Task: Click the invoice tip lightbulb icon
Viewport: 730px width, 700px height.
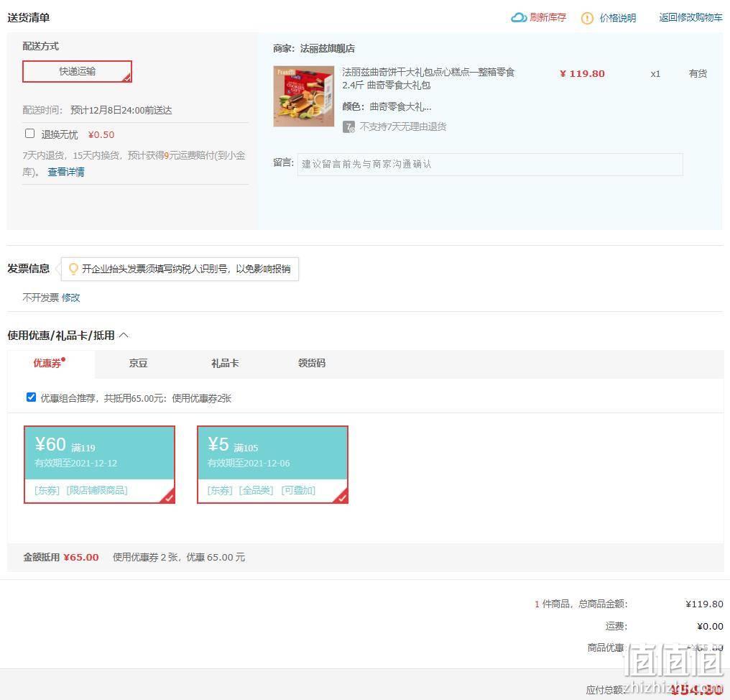Action: tap(73, 269)
